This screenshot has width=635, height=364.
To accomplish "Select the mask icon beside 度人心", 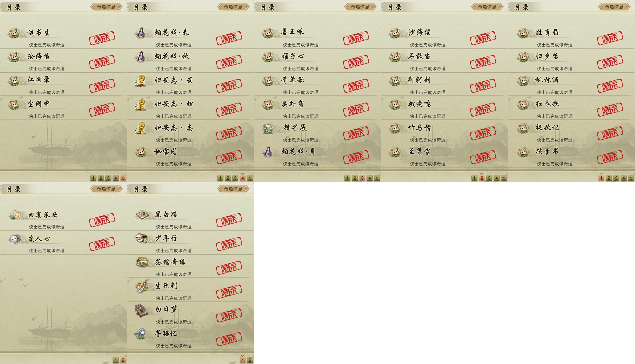I will (x=14, y=239).
